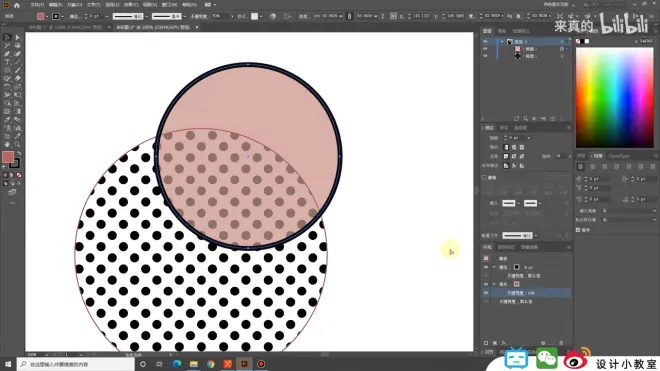The width and height of the screenshot is (660, 371).
Task: Collapse the fill row in Appearance panel
Action: pyautogui.click(x=494, y=284)
